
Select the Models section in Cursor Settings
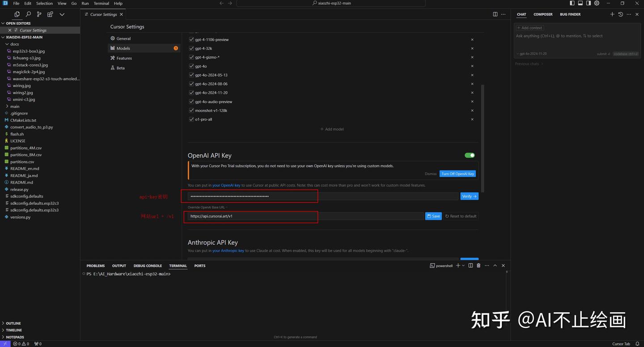[123, 48]
